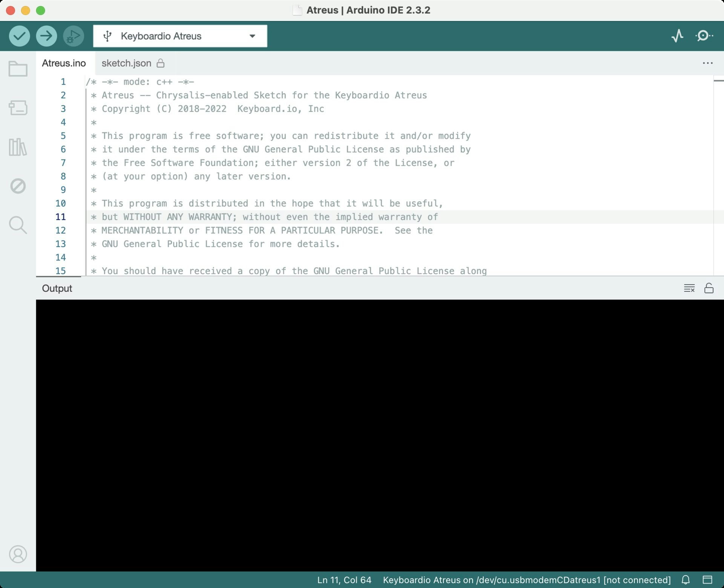Screen dimensions: 724x588
Task: Clear the Output console
Action: pyautogui.click(x=689, y=288)
